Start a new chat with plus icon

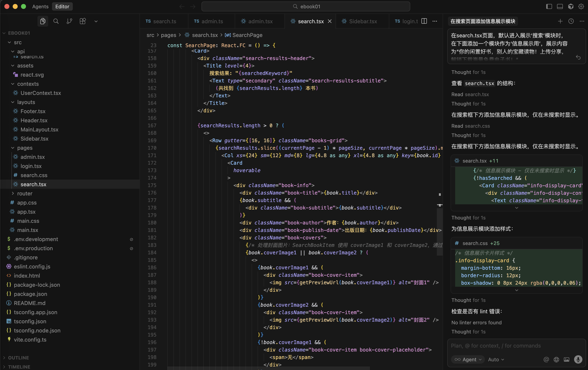[560, 21]
